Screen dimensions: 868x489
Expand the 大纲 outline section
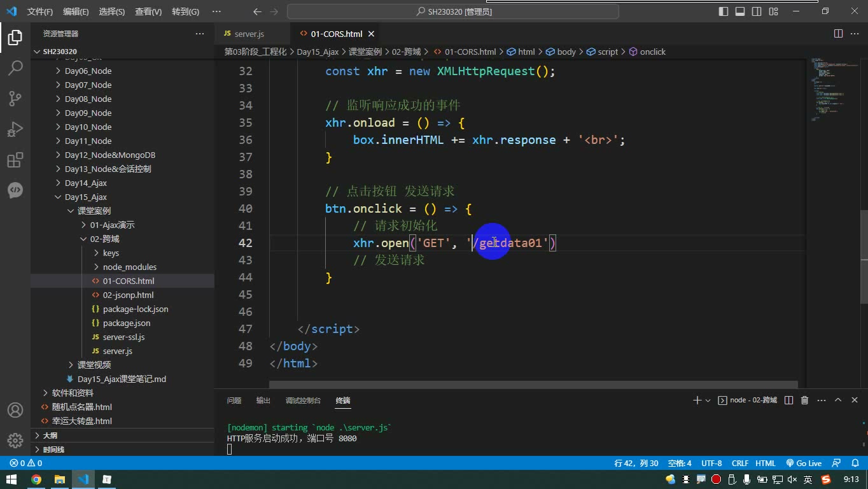tap(50, 436)
